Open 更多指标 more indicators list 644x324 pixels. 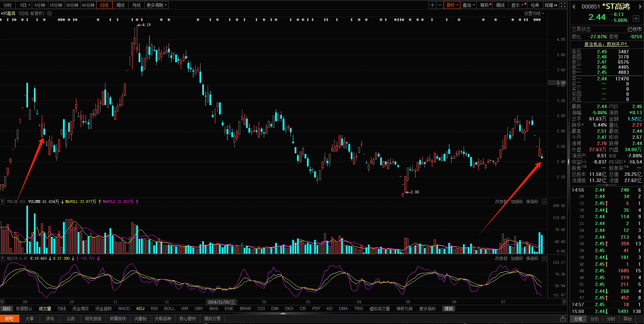[427, 309]
